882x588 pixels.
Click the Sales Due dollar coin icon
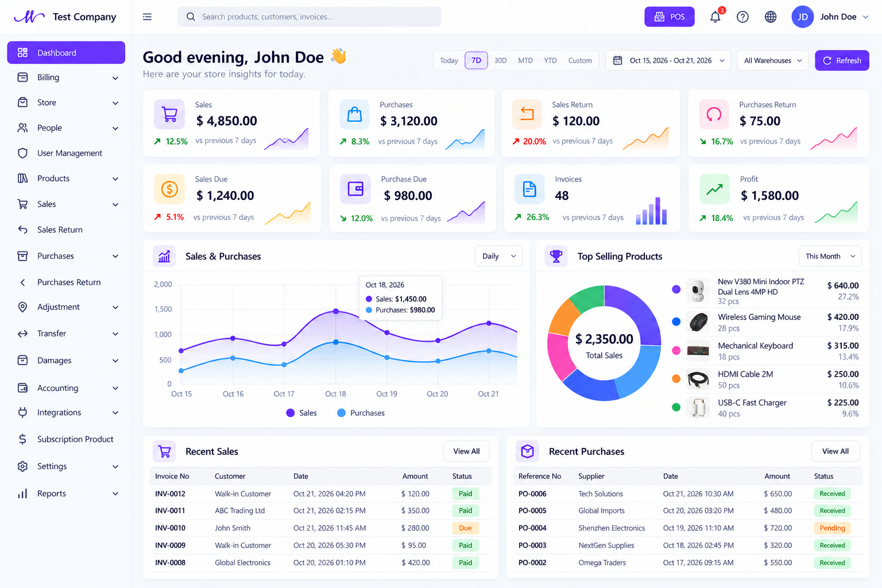[169, 189]
